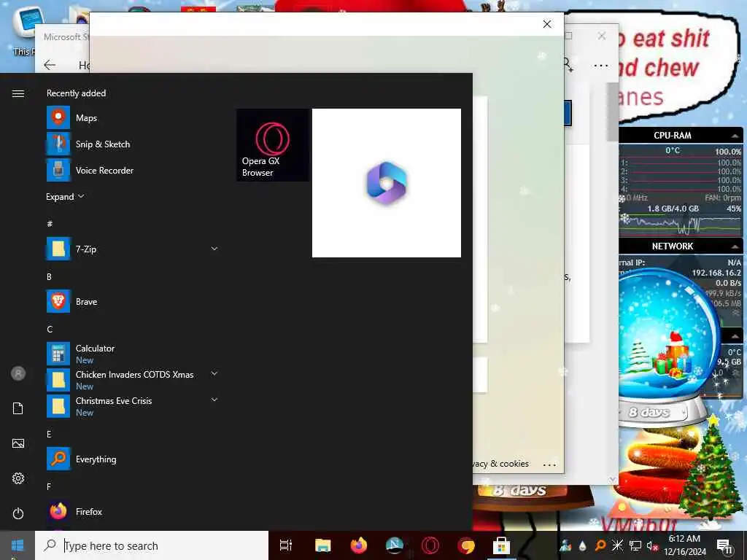Collapse the CPU-RAM gadget panel

pyautogui.click(x=735, y=136)
